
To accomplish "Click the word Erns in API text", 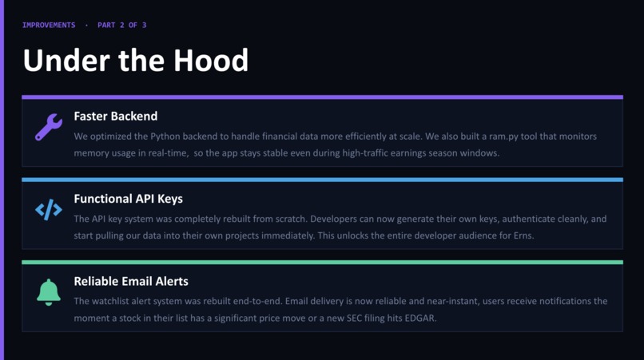I will [523, 235].
